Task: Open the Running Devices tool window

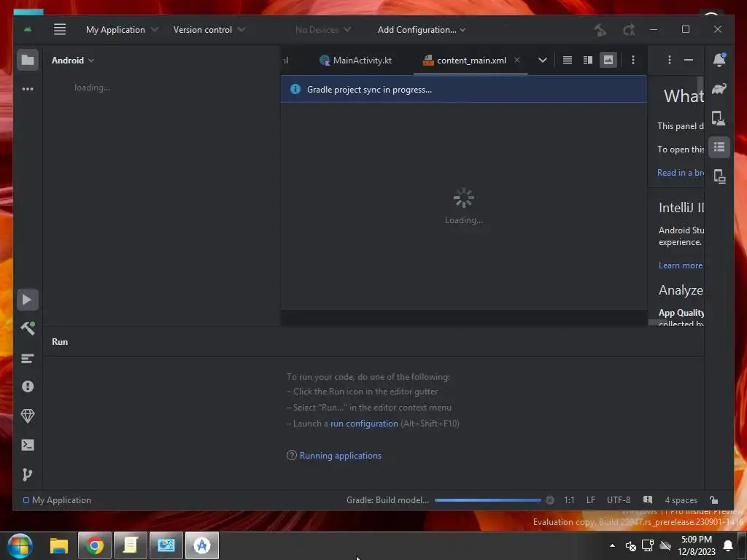Action: tap(719, 176)
